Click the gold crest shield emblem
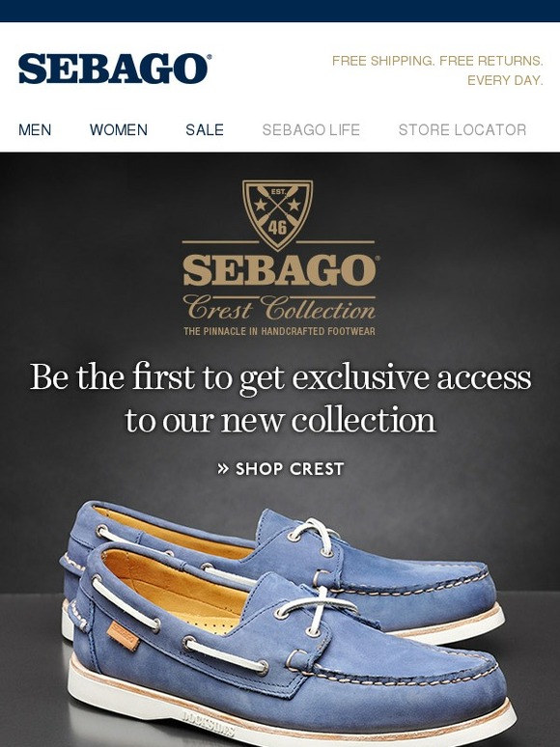560x747 pixels. [x=278, y=215]
